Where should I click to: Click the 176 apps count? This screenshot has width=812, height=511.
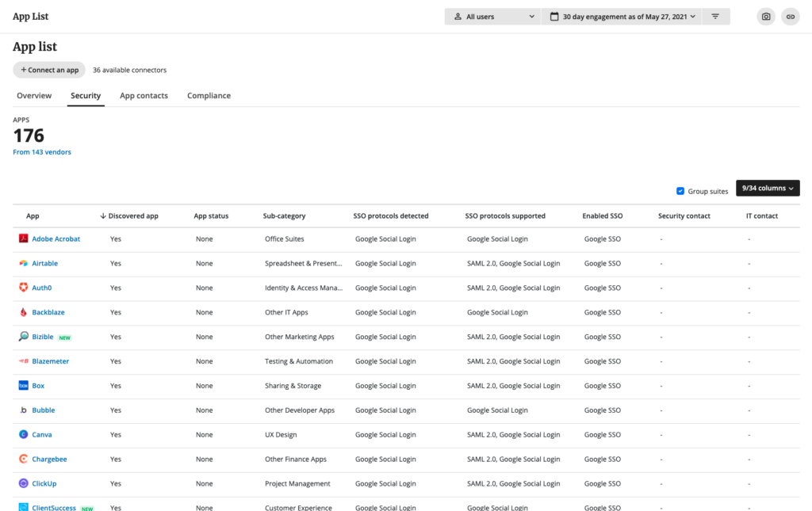pyautogui.click(x=29, y=135)
